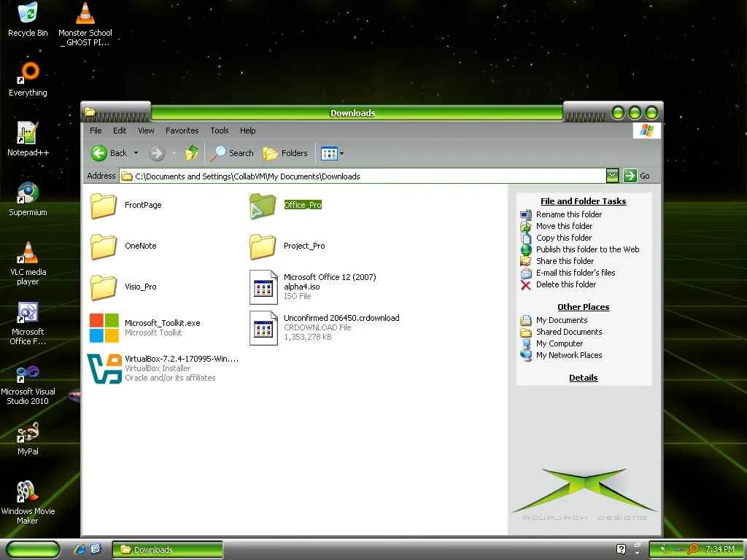Open the Monster School VLC file icon
This screenshot has width=747, height=560.
85,23
